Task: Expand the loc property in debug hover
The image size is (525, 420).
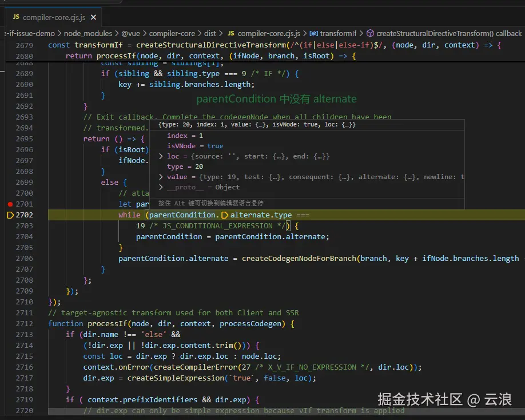Action: [x=161, y=156]
